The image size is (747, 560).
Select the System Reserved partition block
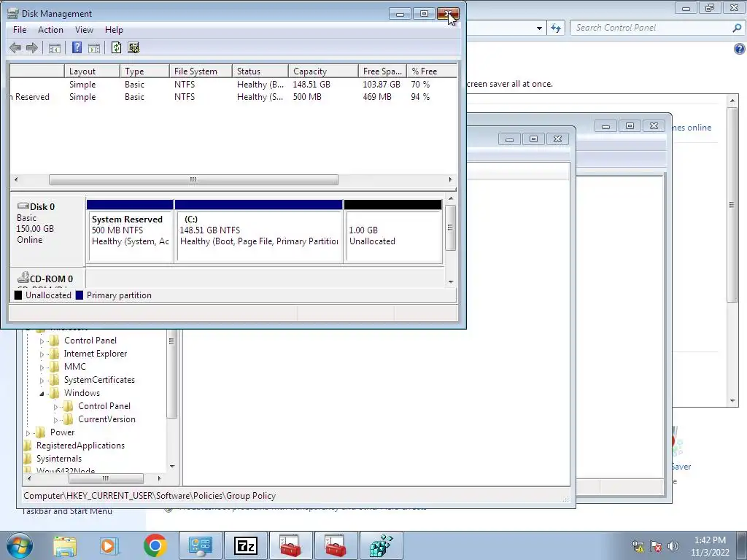click(130, 231)
